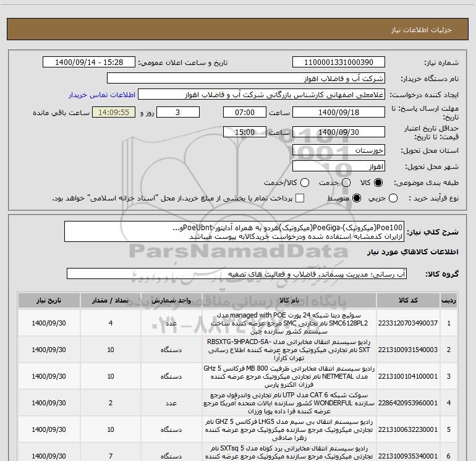Select item code 2213100931540003

click(x=408, y=350)
